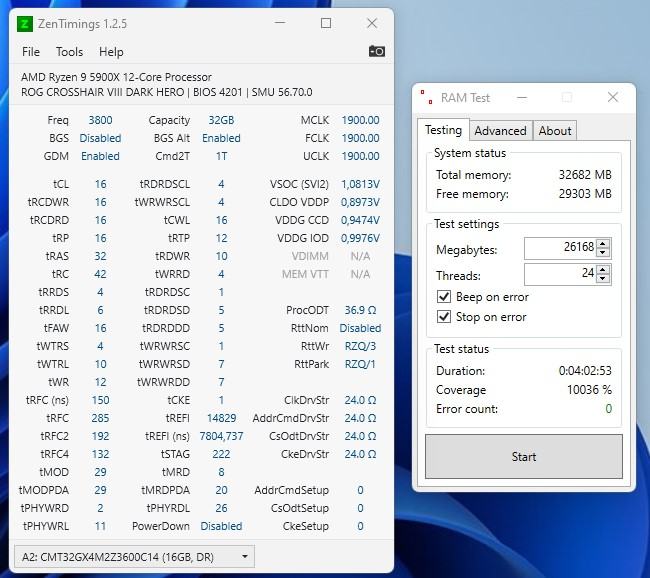Click the Coverage value 10036 %

coord(589,390)
